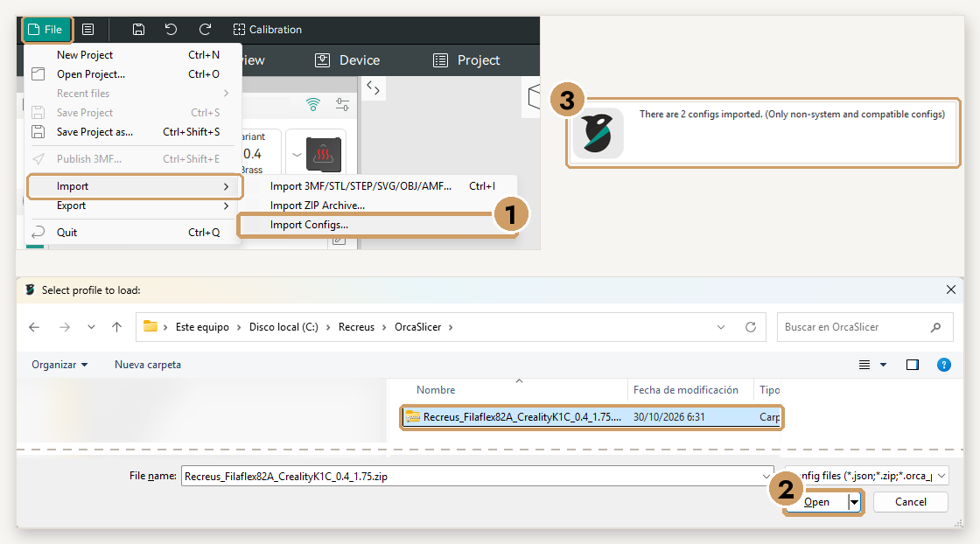Click the heated bed plate icon
Screen dimensions: 980x544
click(x=323, y=154)
